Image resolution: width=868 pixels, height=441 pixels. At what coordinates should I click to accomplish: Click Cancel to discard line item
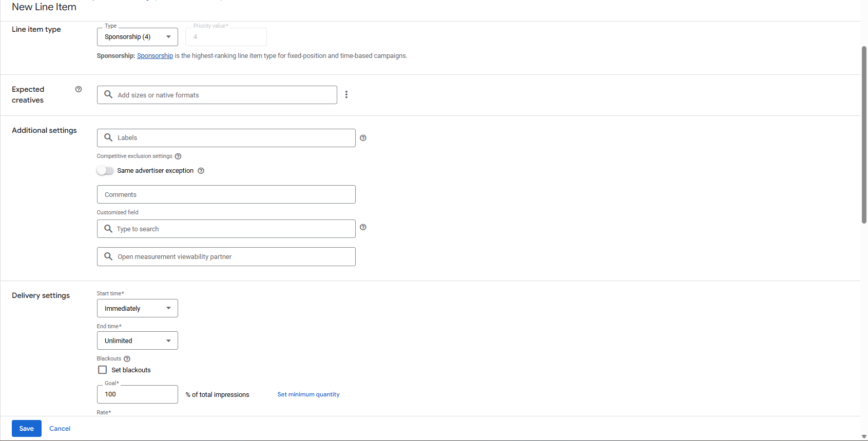pos(60,428)
